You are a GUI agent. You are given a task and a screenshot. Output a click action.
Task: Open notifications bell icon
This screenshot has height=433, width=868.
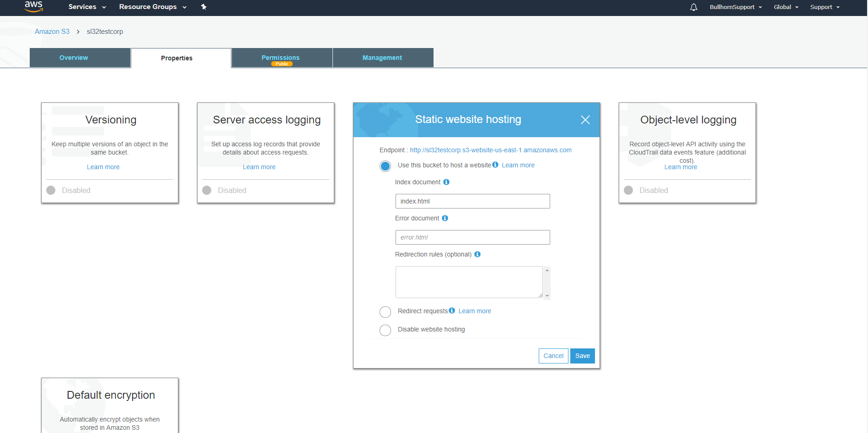[x=694, y=7]
